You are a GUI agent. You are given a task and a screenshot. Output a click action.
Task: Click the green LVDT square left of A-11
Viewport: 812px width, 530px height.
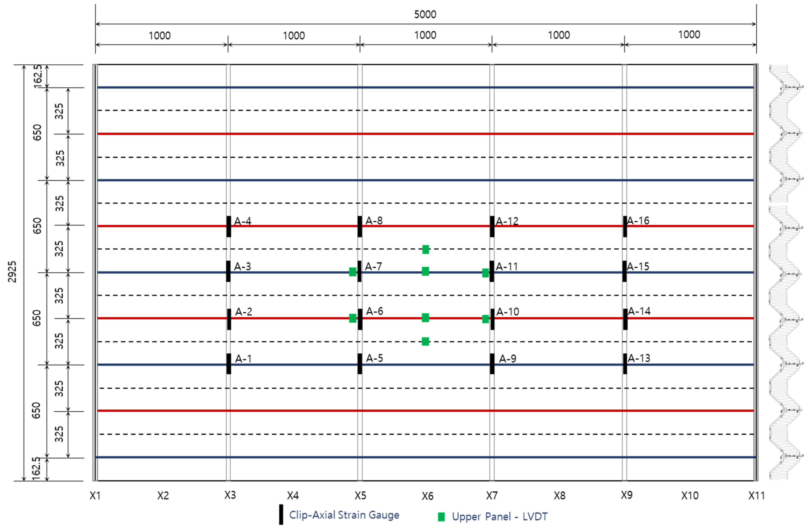485,273
